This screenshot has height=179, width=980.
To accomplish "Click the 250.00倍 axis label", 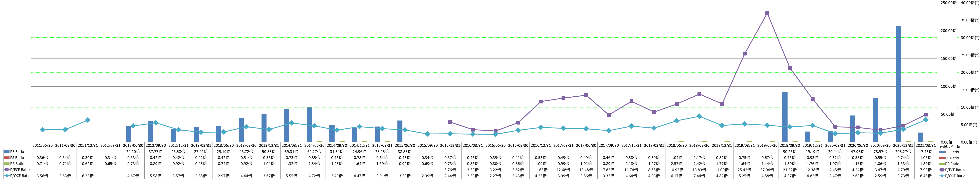I will tap(948, 3).
